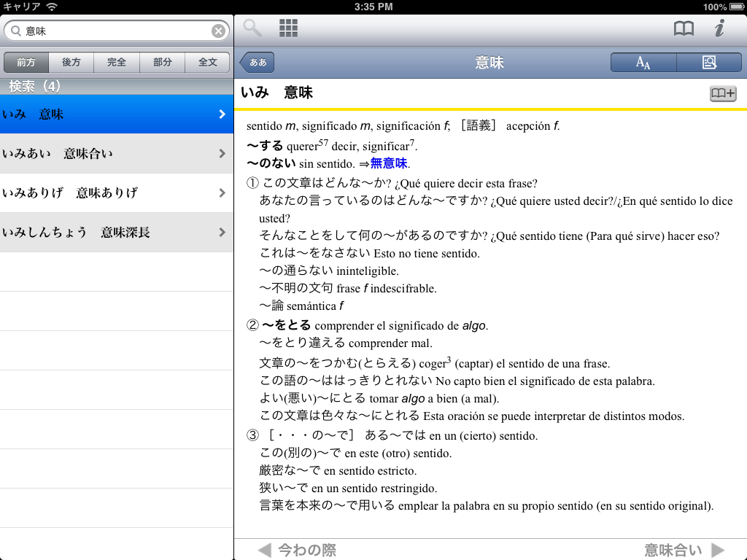This screenshot has width=747, height=560.
Task: Open the いみありげ 意味ありげ entry
Action: (117, 193)
